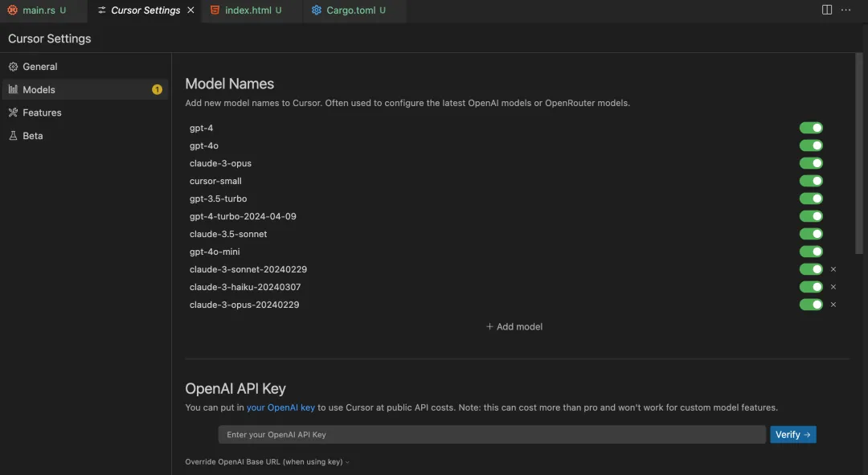Click the settings sliders icon on Cursor Settings tab

102,10
